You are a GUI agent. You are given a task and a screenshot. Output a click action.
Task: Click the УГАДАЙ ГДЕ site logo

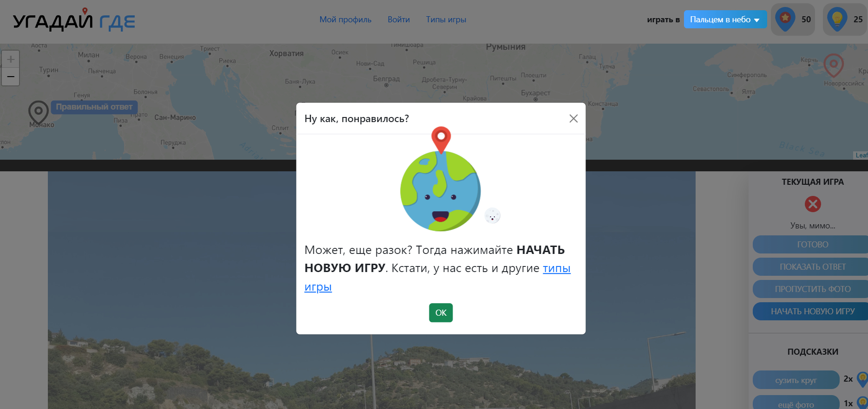(x=74, y=20)
